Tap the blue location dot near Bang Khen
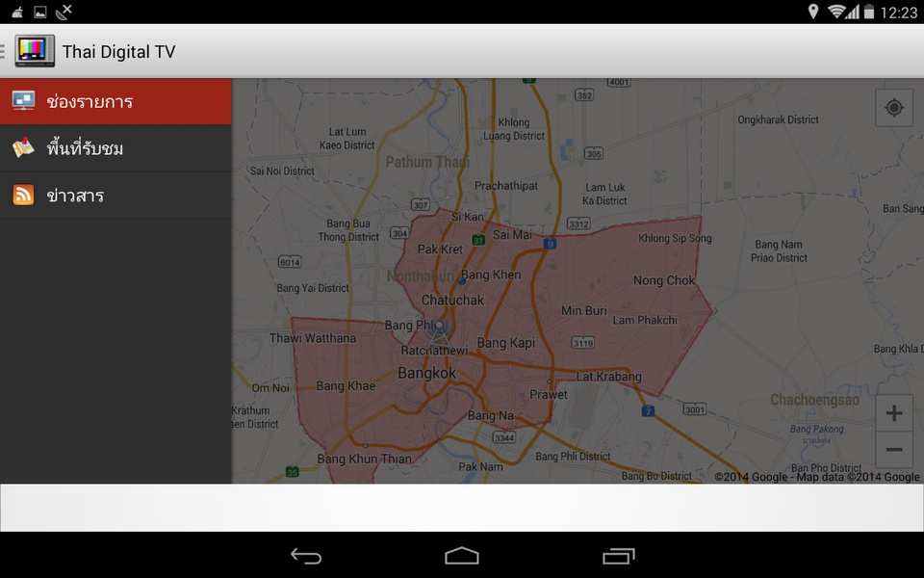This screenshot has height=578, width=924. (x=462, y=282)
